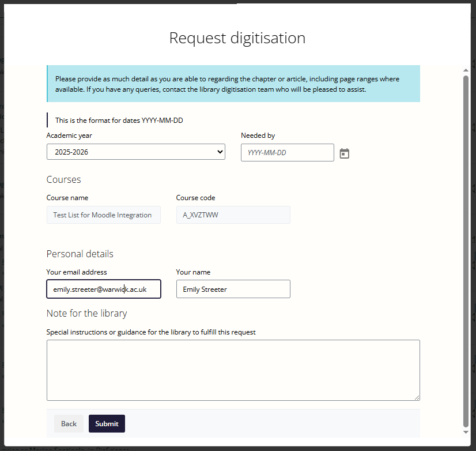
Task: Click the Course code field A_XVZTWW
Action: [233, 215]
